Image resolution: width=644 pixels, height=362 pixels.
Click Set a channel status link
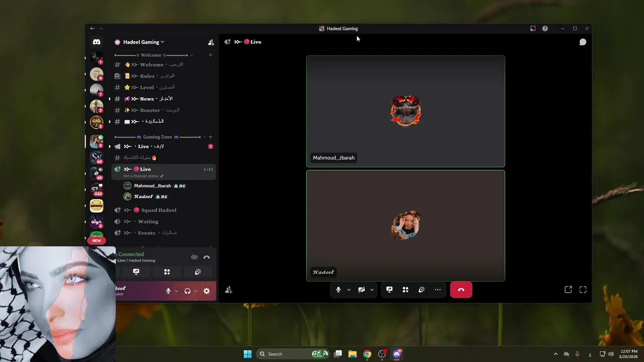click(x=143, y=176)
